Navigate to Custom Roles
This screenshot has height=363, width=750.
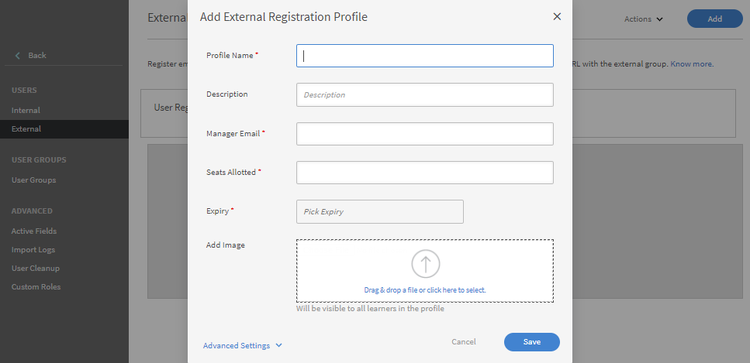pyautogui.click(x=36, y=287)
